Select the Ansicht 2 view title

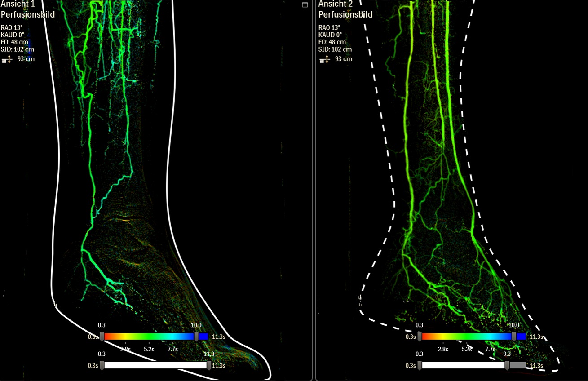(336, 4)
